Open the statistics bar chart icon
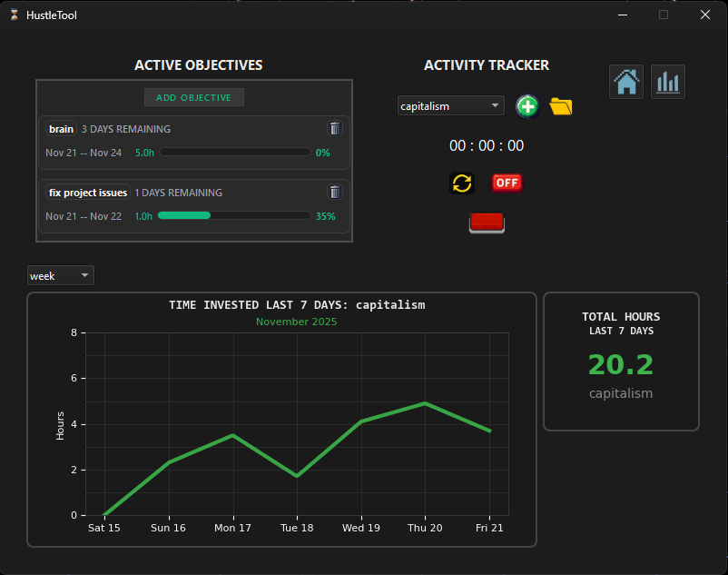 [x=668, y=82]
